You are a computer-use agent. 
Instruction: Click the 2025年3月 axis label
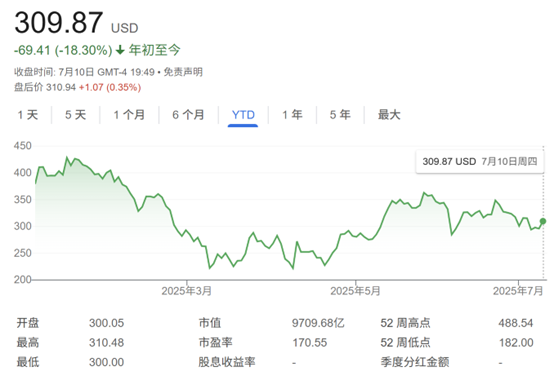[187, 291]
